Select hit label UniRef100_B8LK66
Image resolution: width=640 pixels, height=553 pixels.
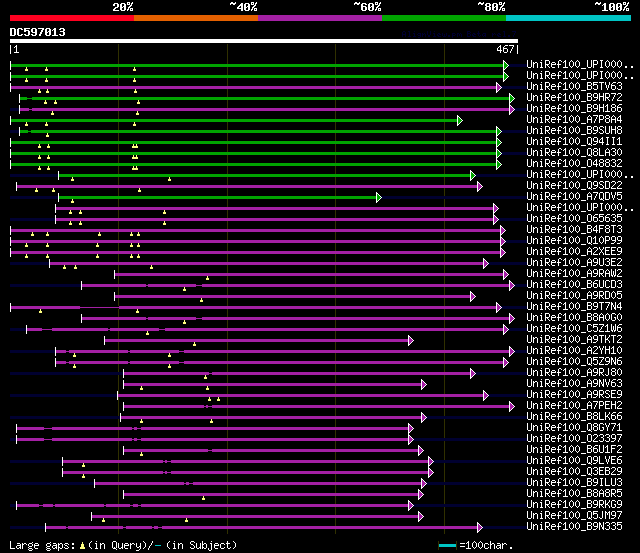point(574,417)
